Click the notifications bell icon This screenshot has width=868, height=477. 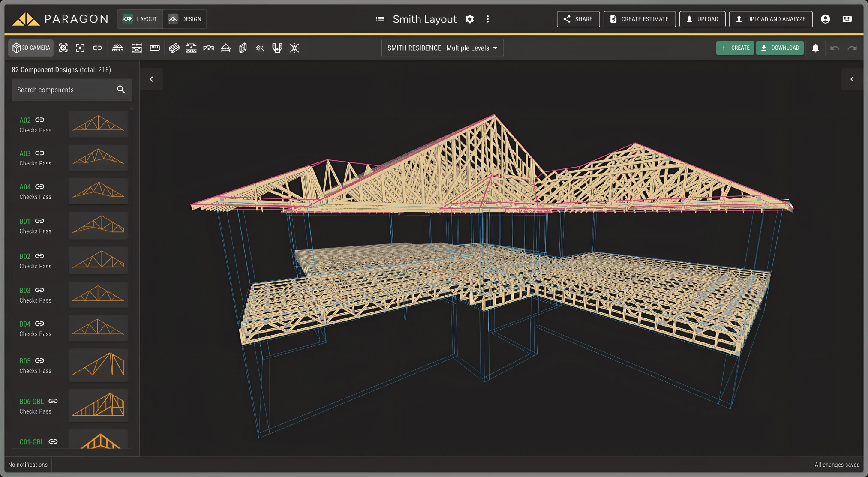tap(815, 48)
